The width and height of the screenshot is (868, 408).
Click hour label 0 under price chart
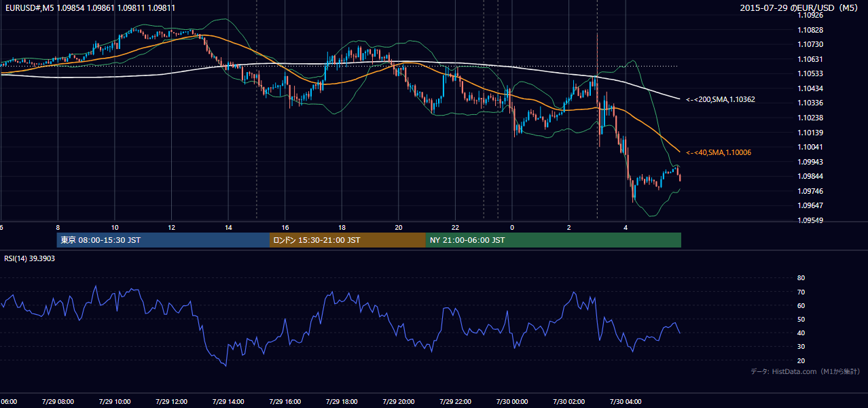point(512,227)
